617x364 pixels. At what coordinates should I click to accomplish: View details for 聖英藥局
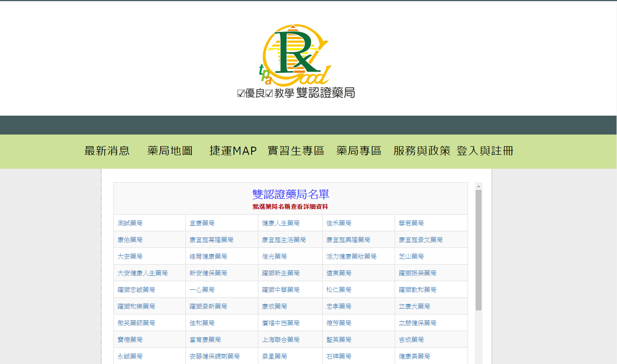(339, 340)
